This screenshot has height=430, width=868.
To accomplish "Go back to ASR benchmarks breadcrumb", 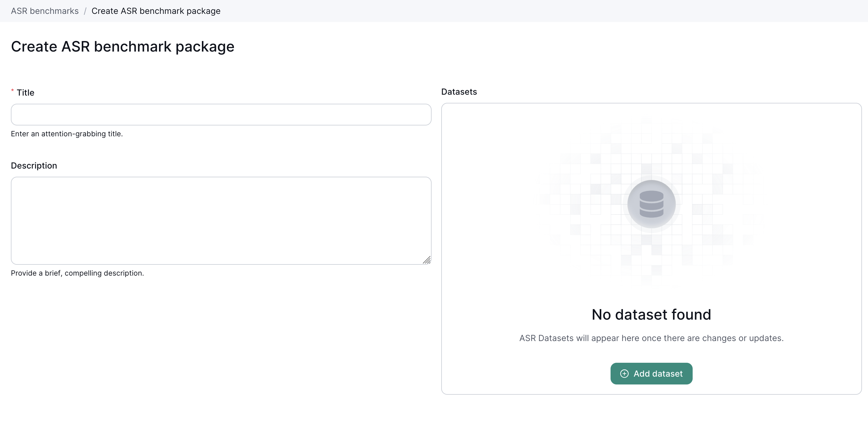I will click(x=44, y=11).
